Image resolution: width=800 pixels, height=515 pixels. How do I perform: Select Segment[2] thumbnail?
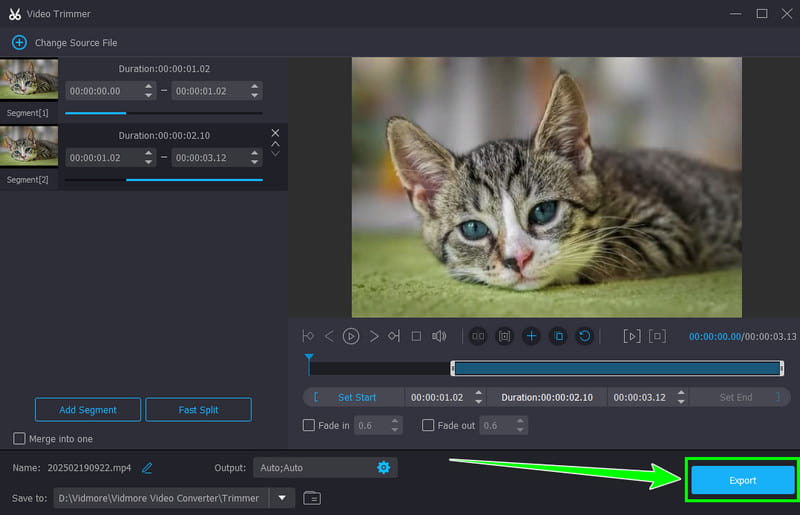29,145
